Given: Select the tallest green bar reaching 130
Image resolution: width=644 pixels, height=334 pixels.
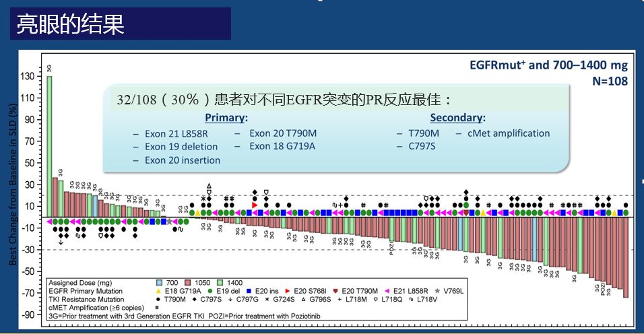Looking at the screenshot, I should point(49,147).
